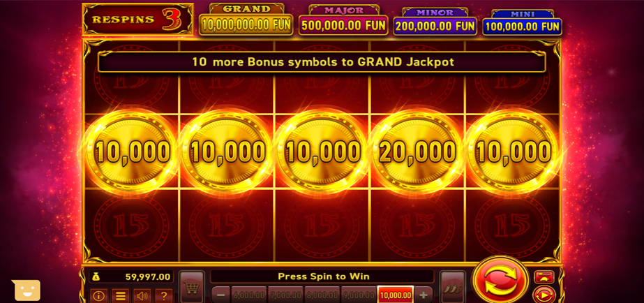Click the big red Spin button
Viewport: 644px width, 303px height.
point(500,281)
